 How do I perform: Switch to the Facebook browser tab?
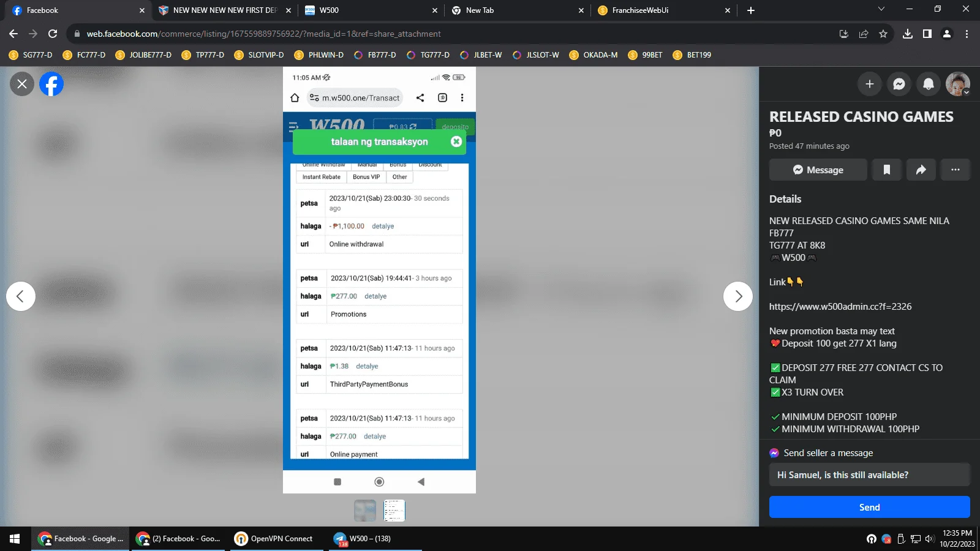click(77, 10)
